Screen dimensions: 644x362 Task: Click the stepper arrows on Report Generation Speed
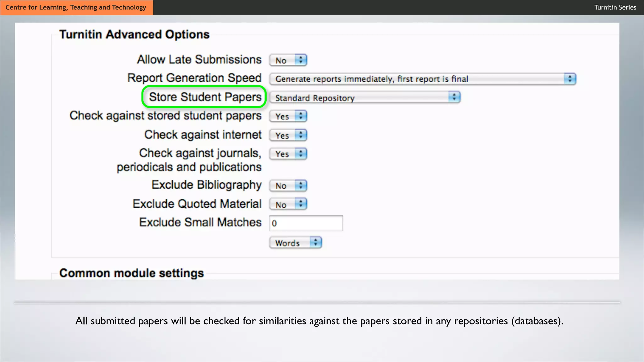pos(569,79)
